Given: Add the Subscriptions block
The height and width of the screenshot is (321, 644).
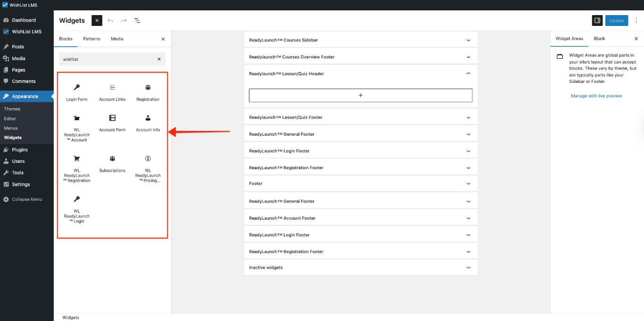Looking at the screenshot, I should pyautogui.click(x=112, y=164).
